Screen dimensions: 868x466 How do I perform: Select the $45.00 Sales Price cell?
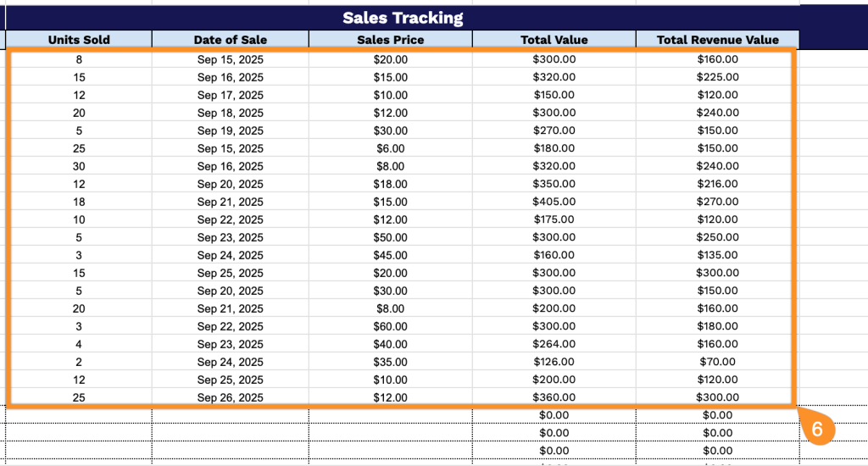point(390,255)
